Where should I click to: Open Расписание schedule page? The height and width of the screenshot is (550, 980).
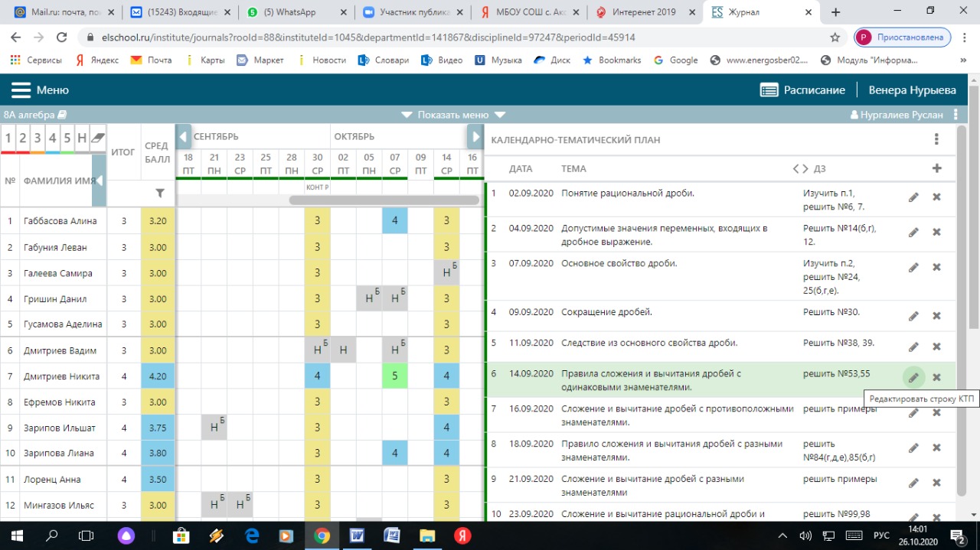point(802,90)
